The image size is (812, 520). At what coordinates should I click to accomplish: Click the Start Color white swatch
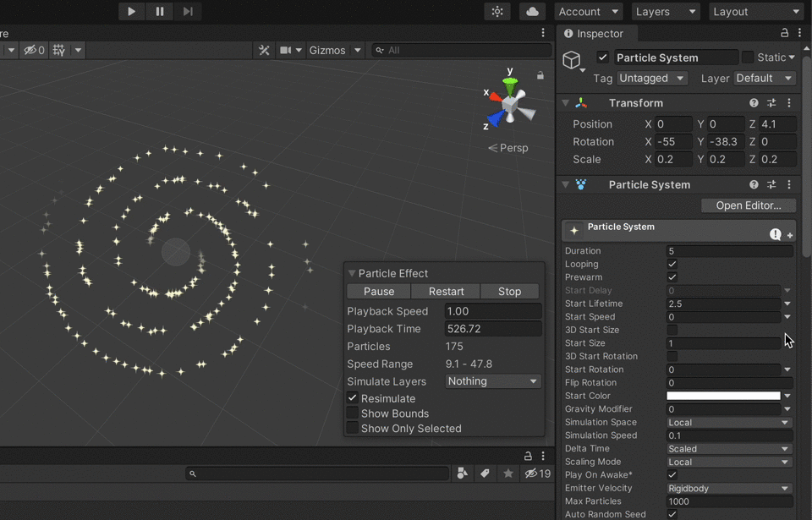coord(723,396)
